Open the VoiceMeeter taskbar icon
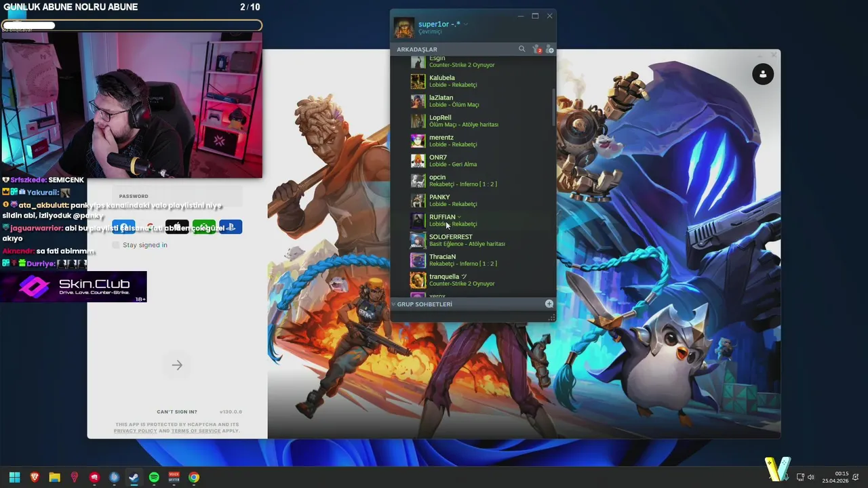The image size is (868, 488). (174, 477)
